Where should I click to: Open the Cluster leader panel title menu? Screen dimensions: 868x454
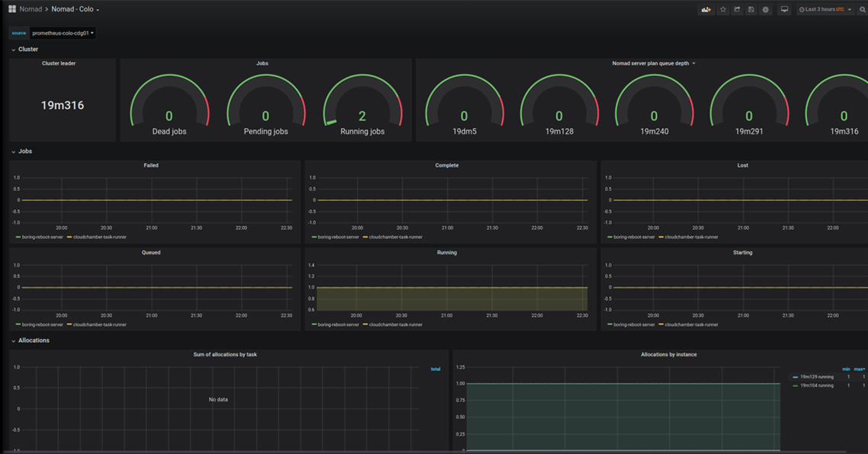tap(59, 64)
